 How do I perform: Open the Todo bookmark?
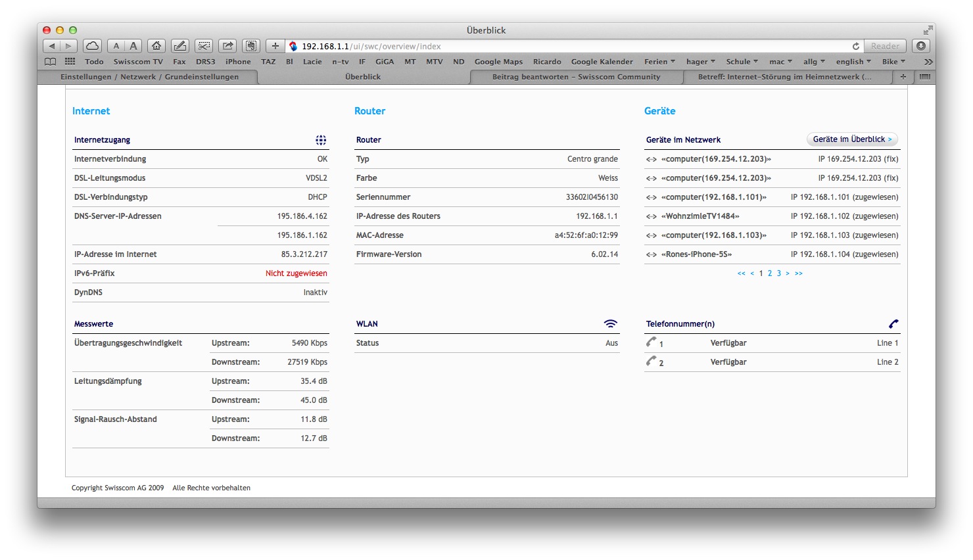94,62
